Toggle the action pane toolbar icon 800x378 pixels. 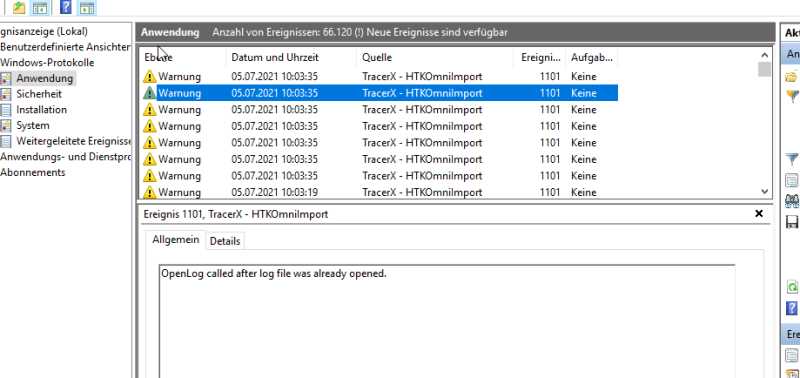87,7
